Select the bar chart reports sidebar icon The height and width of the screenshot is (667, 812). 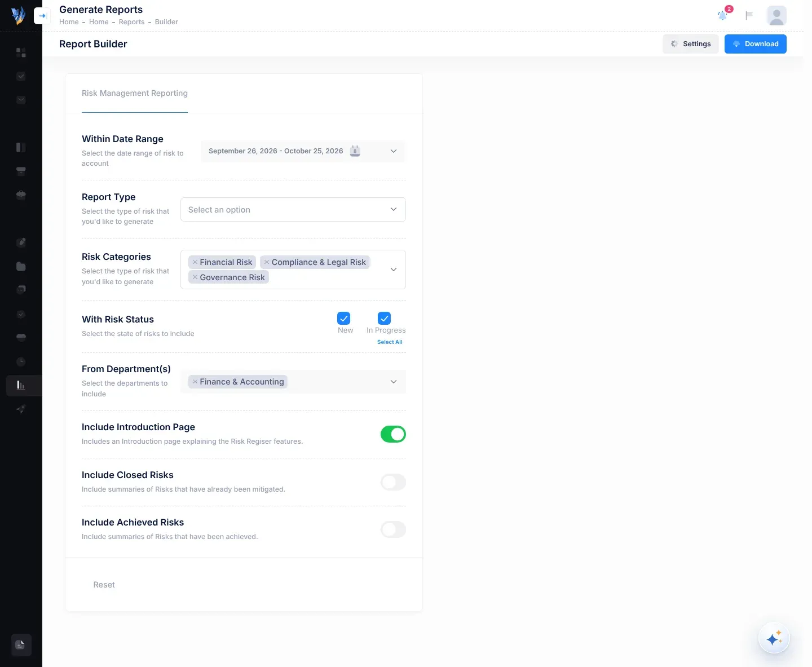click(21, 385)
